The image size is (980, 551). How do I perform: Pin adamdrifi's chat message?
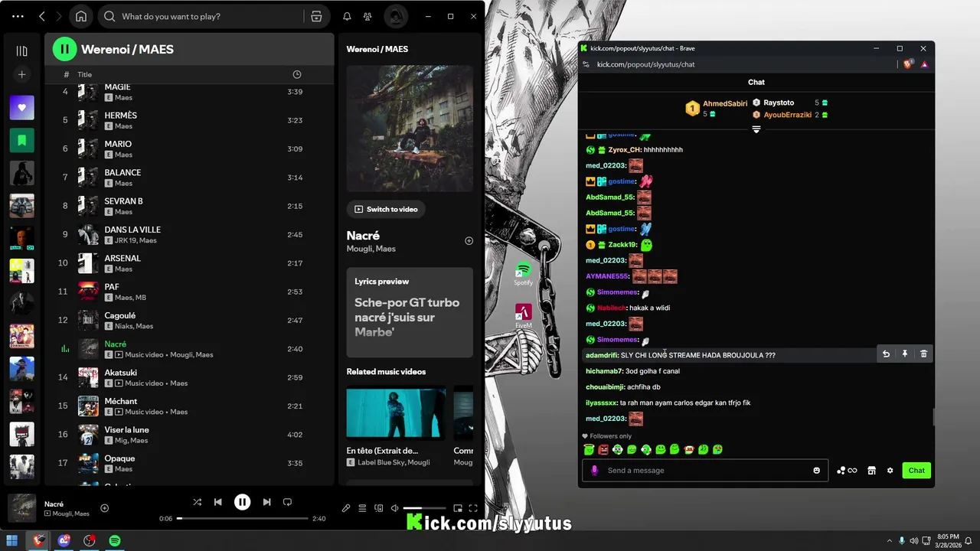[x=905, y=354]
